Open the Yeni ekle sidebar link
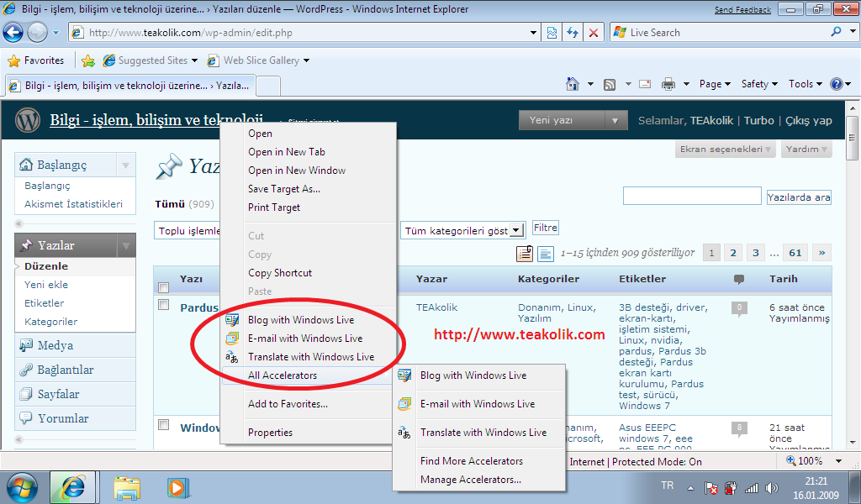 tap(46, 285)
